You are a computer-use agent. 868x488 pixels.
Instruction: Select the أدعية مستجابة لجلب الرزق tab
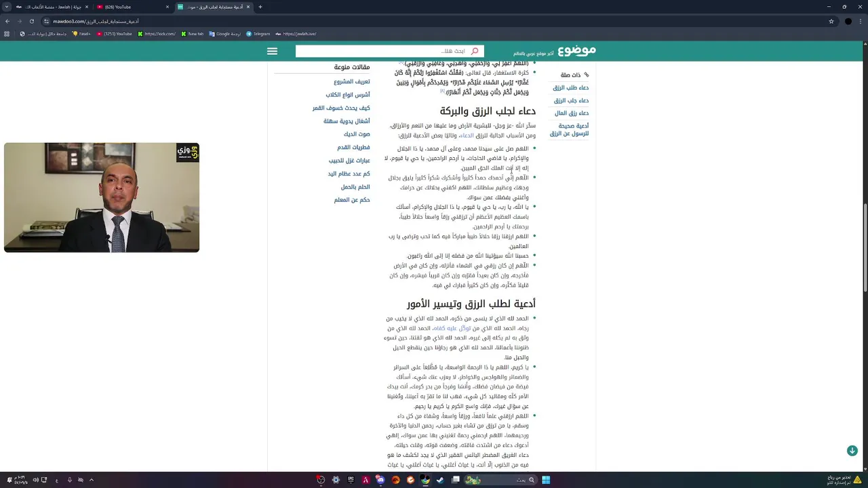click(x=214, y=7)
